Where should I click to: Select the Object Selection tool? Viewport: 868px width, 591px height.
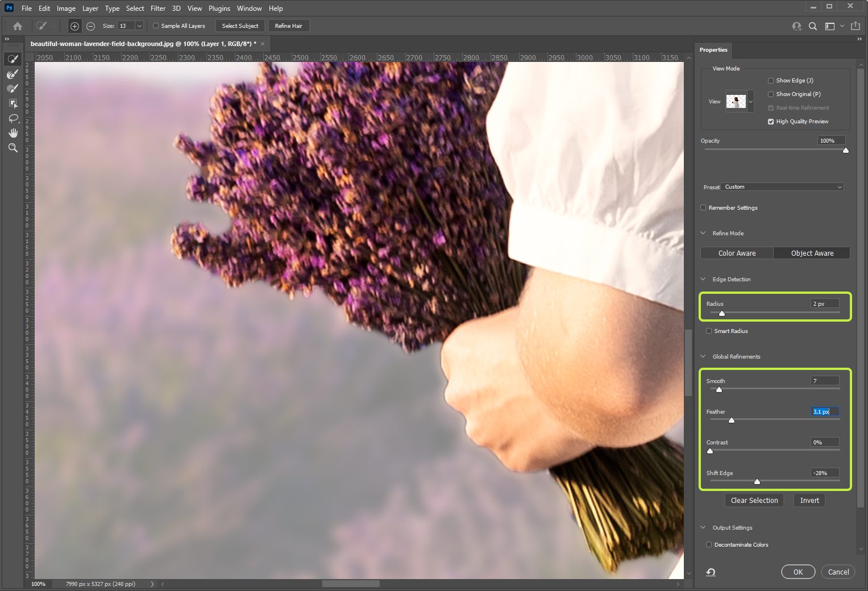coord(13,103)
